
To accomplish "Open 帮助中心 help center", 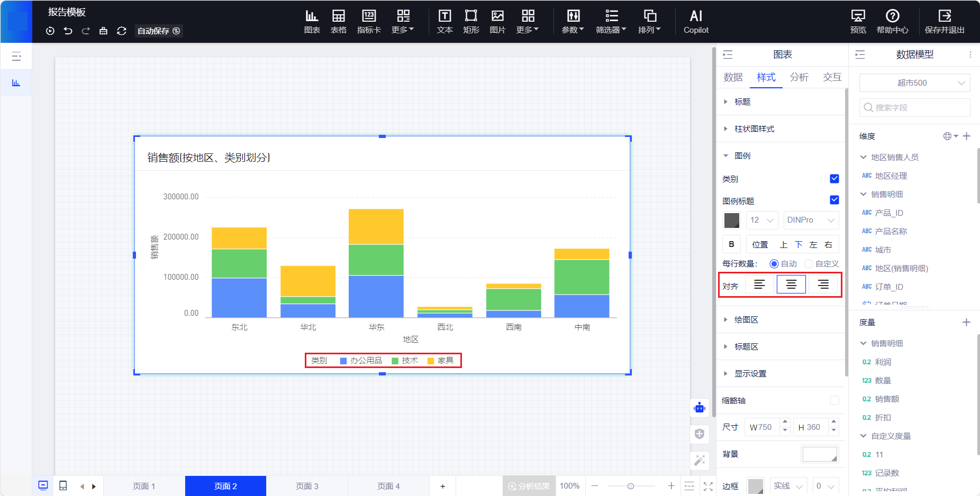I will pos(892,21).
